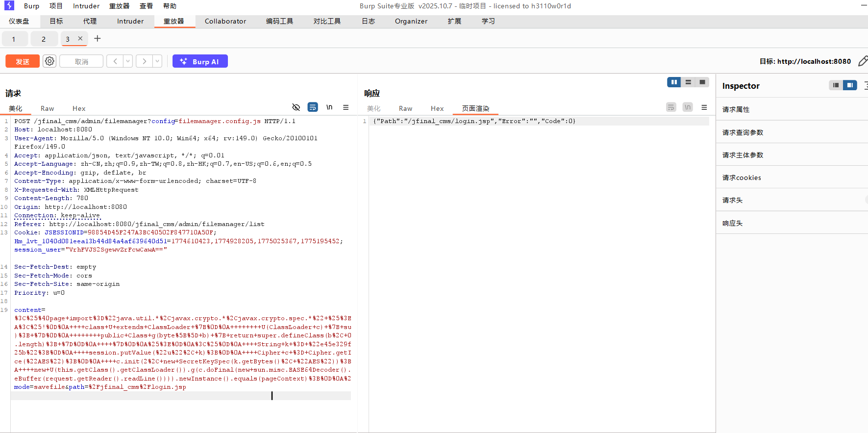The height and width of the screenshot is (433, 868).
Task: Toggle hide non-printable characters eye icon in request
Action: click(296, 107)
